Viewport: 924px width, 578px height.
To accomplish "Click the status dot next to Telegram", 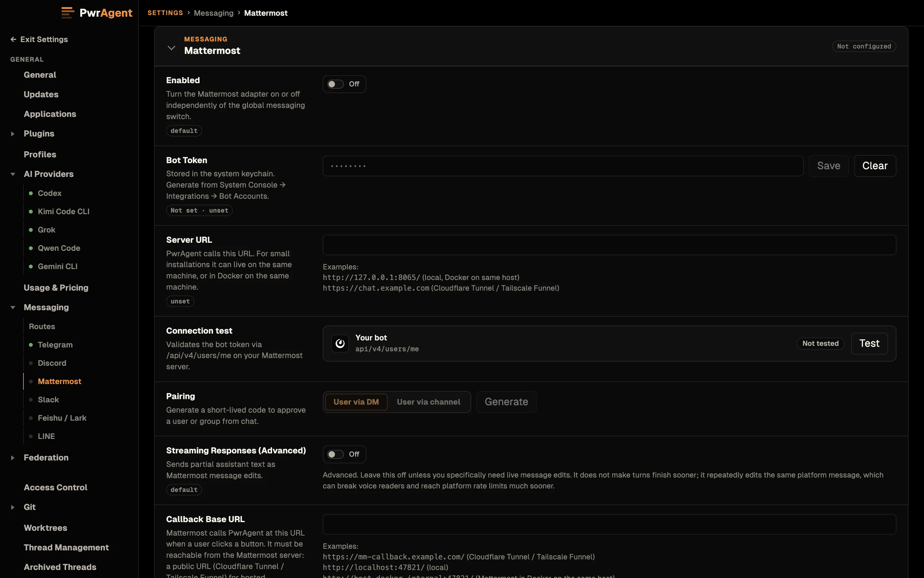I will coord(31,345).
